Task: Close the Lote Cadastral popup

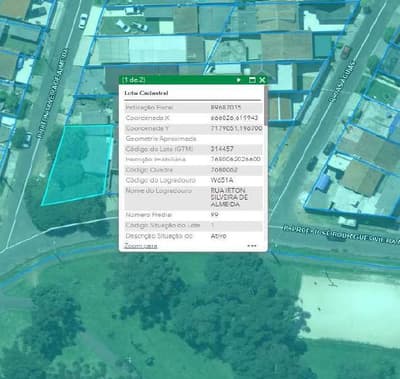Action: pyautogui.click(x=262, y=80)
